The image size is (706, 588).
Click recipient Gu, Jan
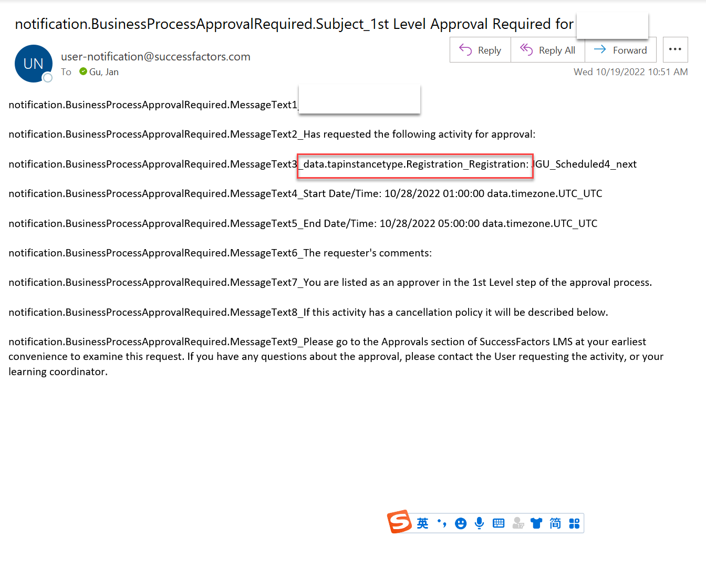click(104, 72)
